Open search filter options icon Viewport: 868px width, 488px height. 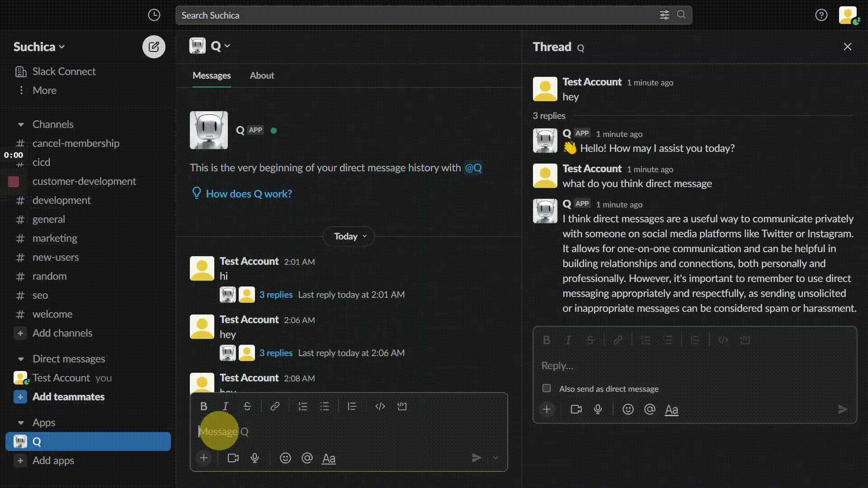pos(664,15)
